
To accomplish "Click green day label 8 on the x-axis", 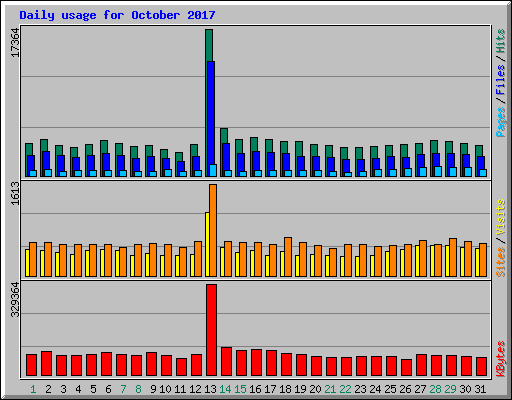I will click(138, 389).
